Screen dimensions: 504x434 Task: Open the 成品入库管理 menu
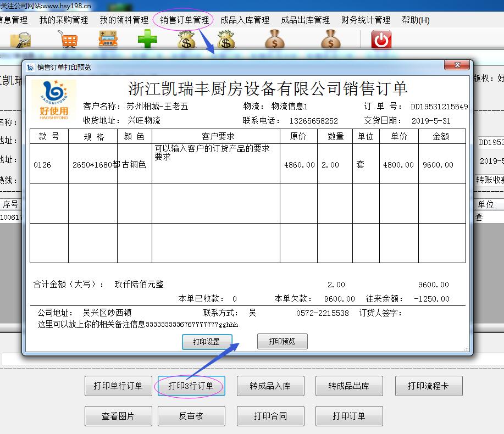tap(245, 20)
